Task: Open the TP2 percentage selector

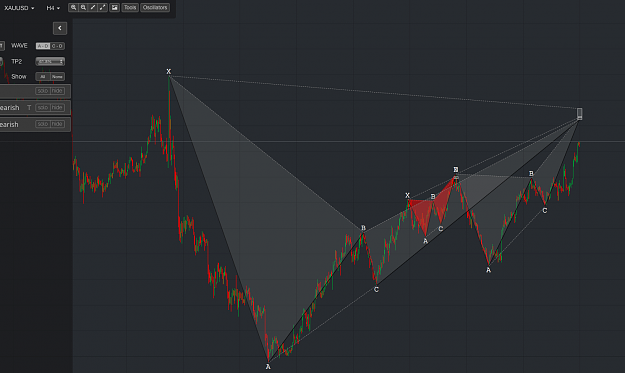Action: (50, 61)
